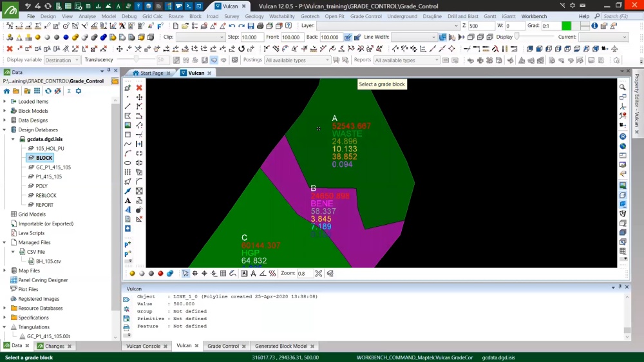Toggle the grid overlay button below viewport
Screen dimensions: 644x362
pos(223,273)
